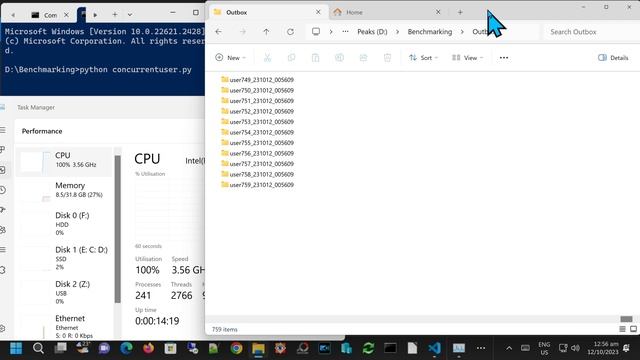Toggle the Details pane button

(613, 58)
